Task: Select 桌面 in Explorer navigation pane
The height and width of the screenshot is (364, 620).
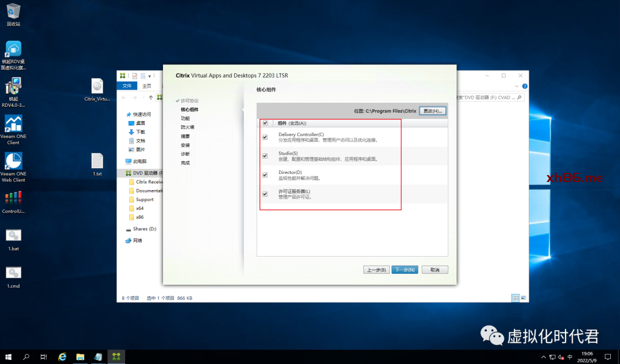Action: pos(141,123)
